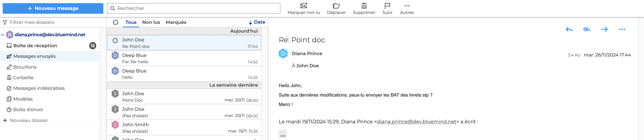Open the Autres toolbar options
The height and width of the screenshot is (140, 644).
click(407, 9)
